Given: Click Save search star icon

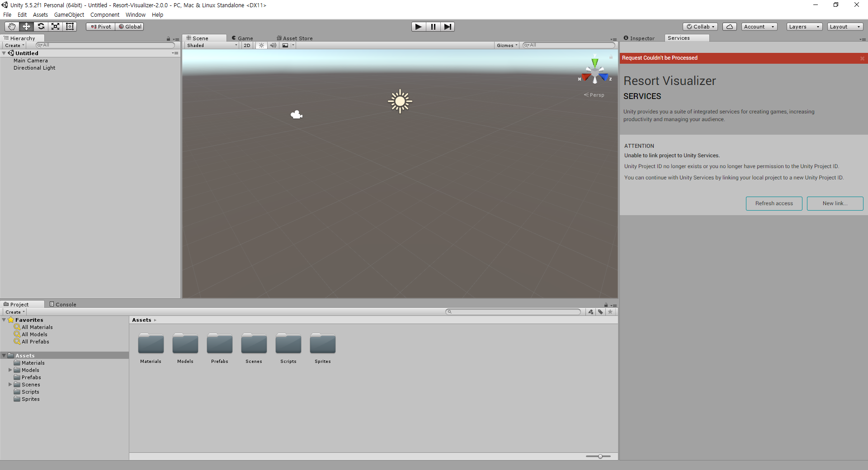Looking at the screenshot, I should coord(610,312).
